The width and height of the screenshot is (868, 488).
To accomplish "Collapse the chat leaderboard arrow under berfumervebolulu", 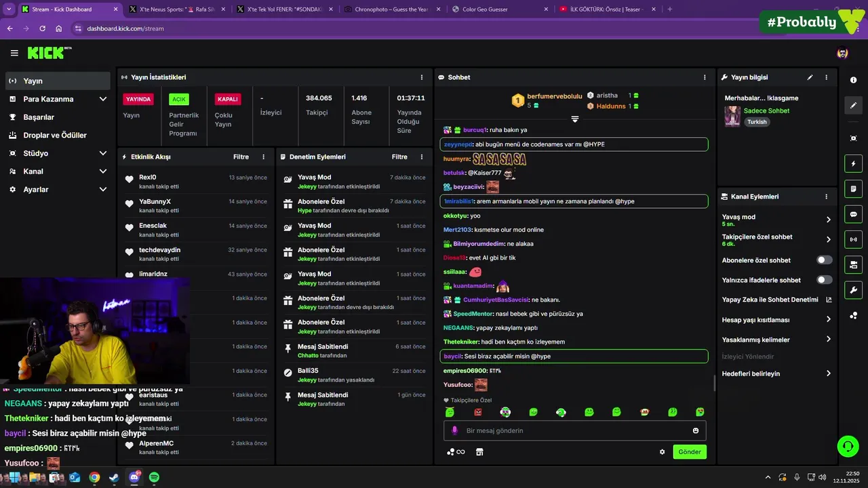I will click(x=574, y=119).
